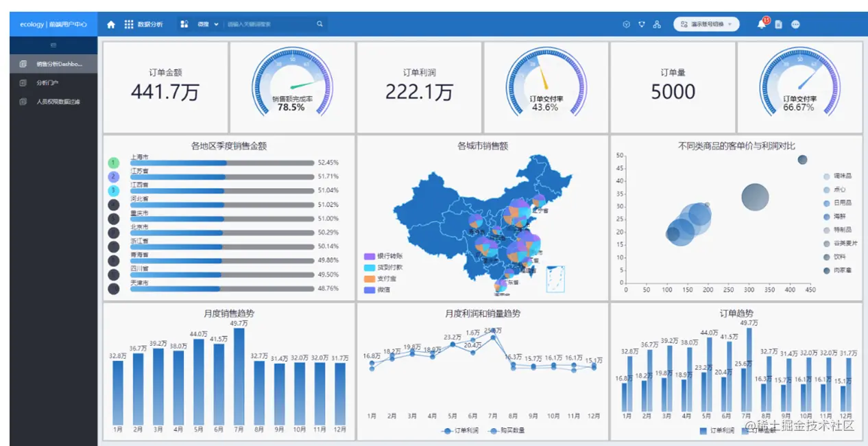Click the search magnifier icon
Screen dimensions: 868x446
click(320, 24)
